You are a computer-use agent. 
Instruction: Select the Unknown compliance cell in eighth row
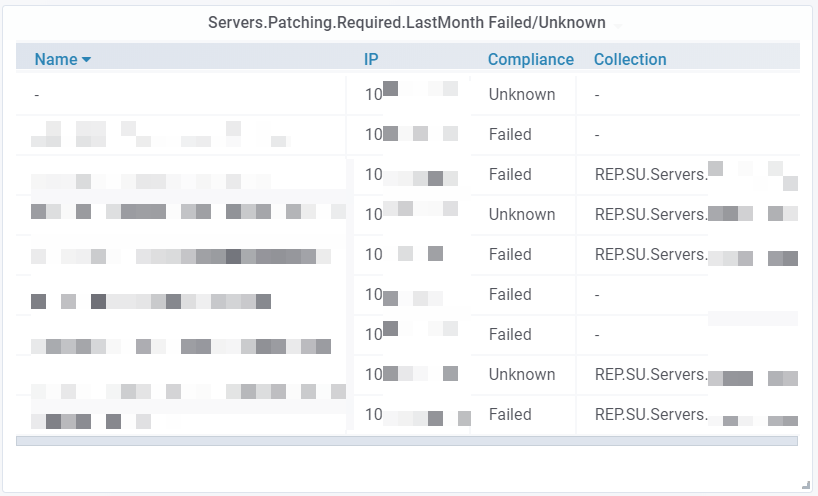[x=522, y=374]
